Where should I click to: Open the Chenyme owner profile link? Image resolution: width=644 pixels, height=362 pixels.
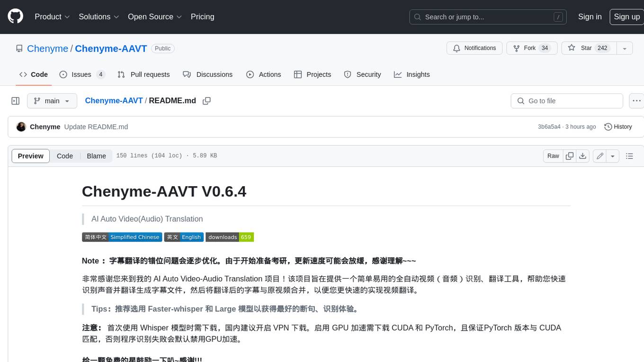(x=47, y=48)
